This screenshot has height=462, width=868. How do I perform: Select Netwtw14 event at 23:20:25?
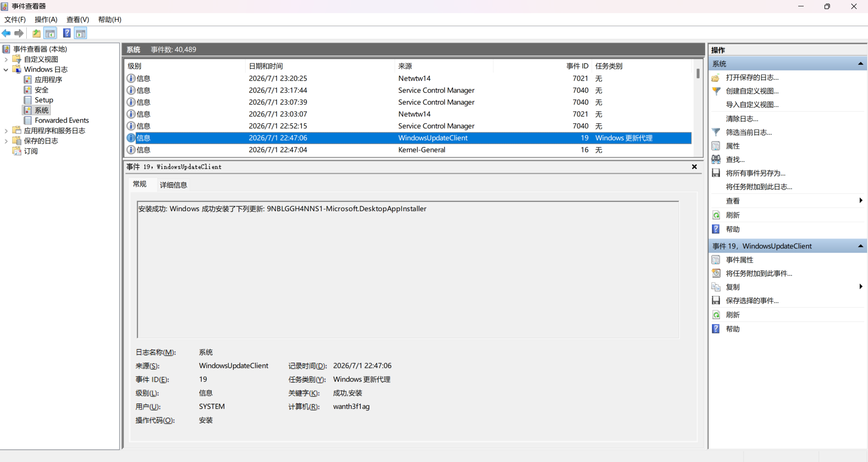[x=409, y=78]
